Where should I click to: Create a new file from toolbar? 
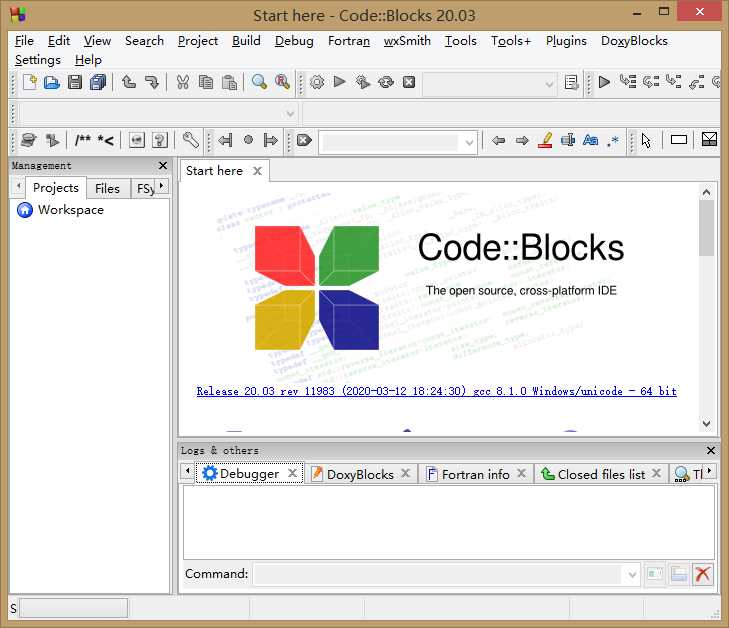tap(30, 82)
